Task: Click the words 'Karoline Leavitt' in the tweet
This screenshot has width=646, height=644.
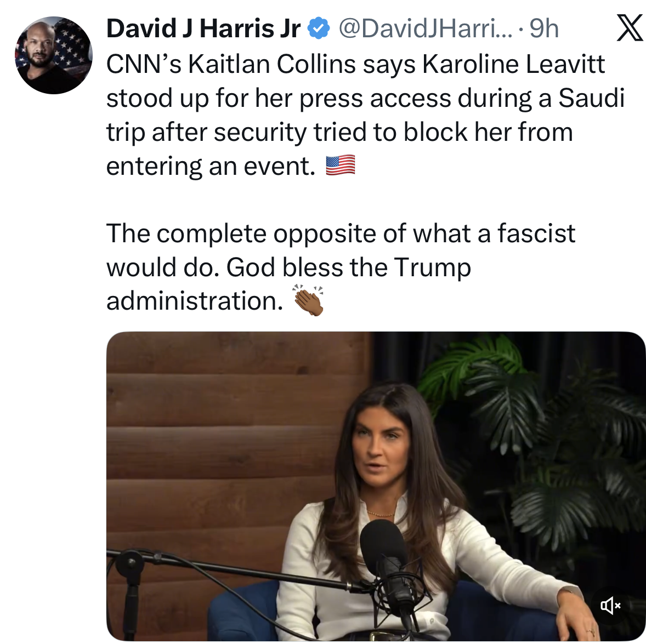Action: 514,64
